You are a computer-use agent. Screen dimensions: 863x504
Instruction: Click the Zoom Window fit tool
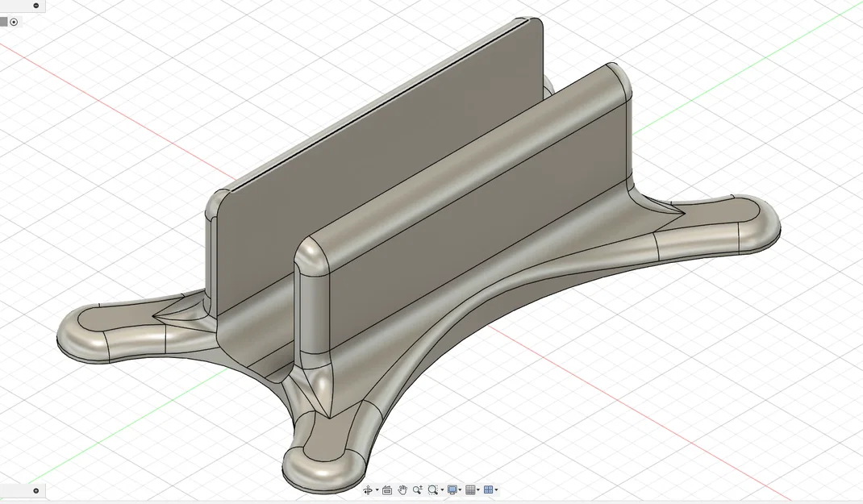(x=433, y=489)
